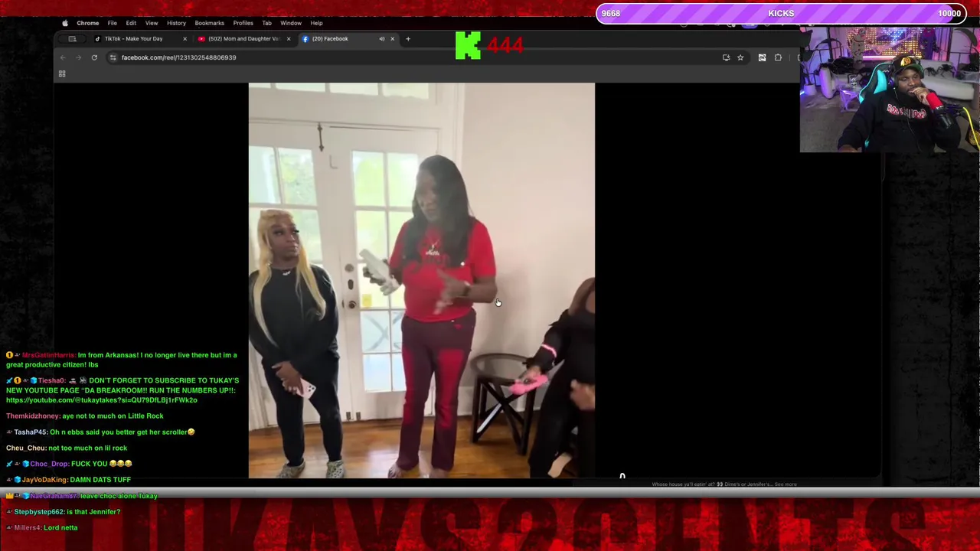Open the Bookmarks menu
This screenshot has width=980, height=551.
click(x=209, y=23)
